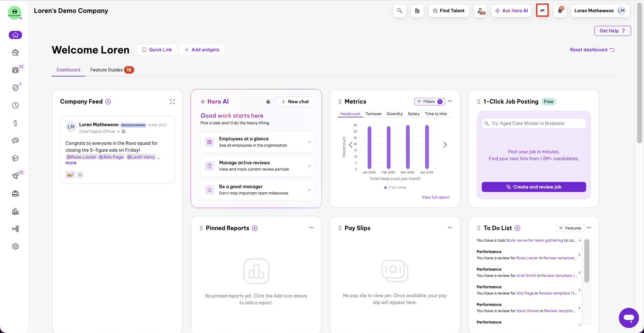Expand Company Feed to fullscreen

(172, 102)
